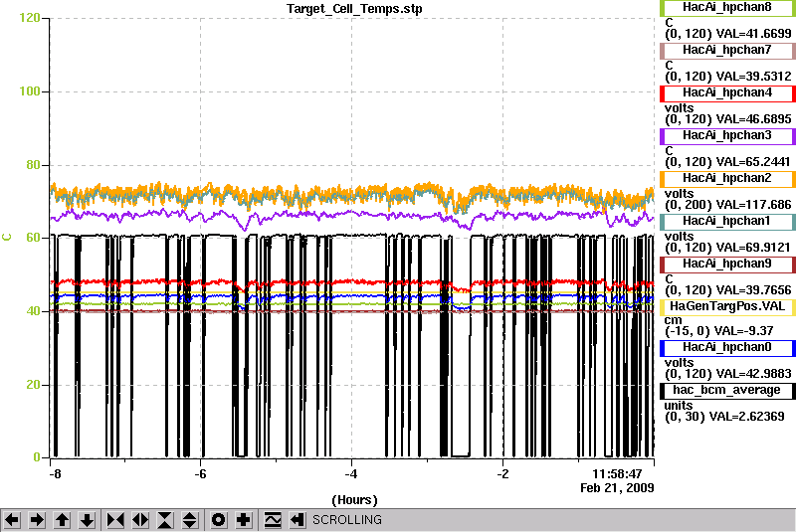This screenshot has width=796, height=532.
Task: Select the HacAi_hpchan4 legend entry
Action: pos(727,93)
